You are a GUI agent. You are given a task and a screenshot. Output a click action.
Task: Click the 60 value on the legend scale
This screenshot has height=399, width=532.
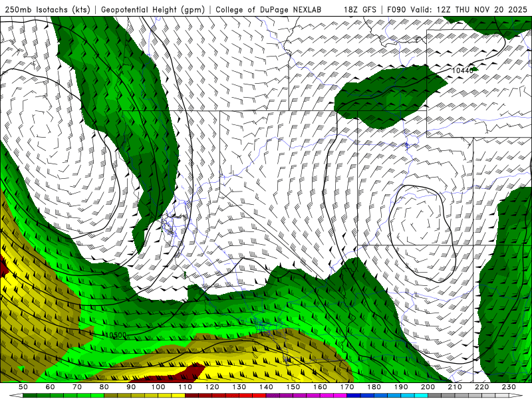tap(51, 387)
